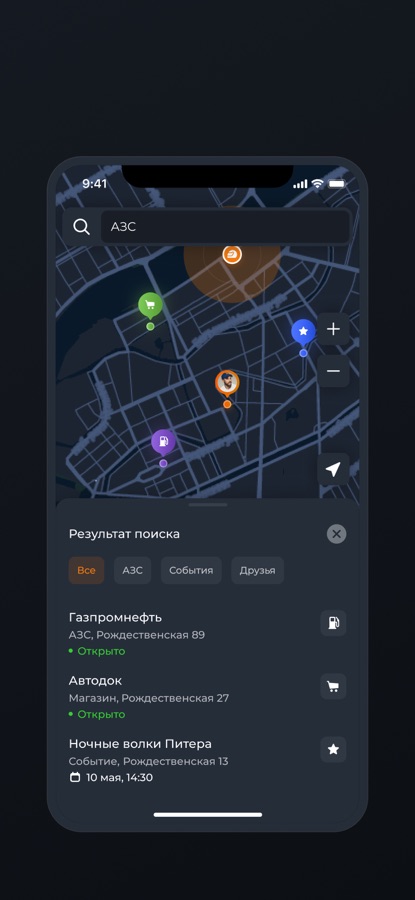The width and height of the screenshot is (415, 900).
Task: Center map with the navigation arrow button
Action: pyautogui.click(x=333, y=470)
